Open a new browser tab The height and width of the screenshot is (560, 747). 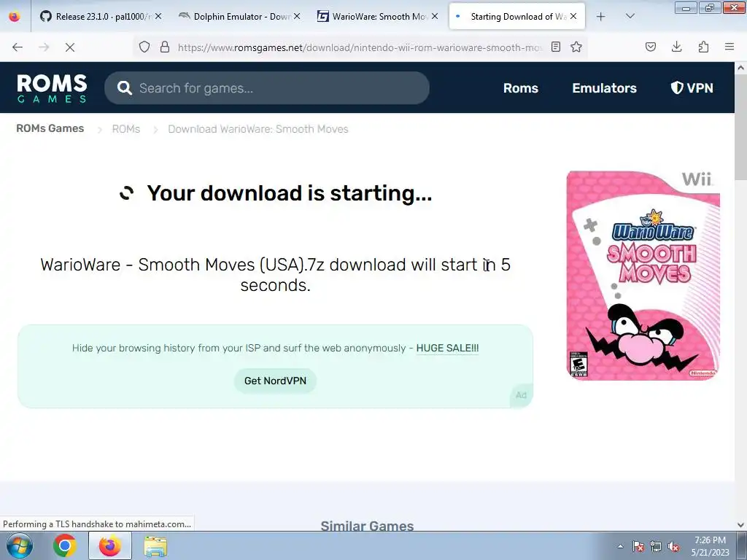tap(601, 17)
